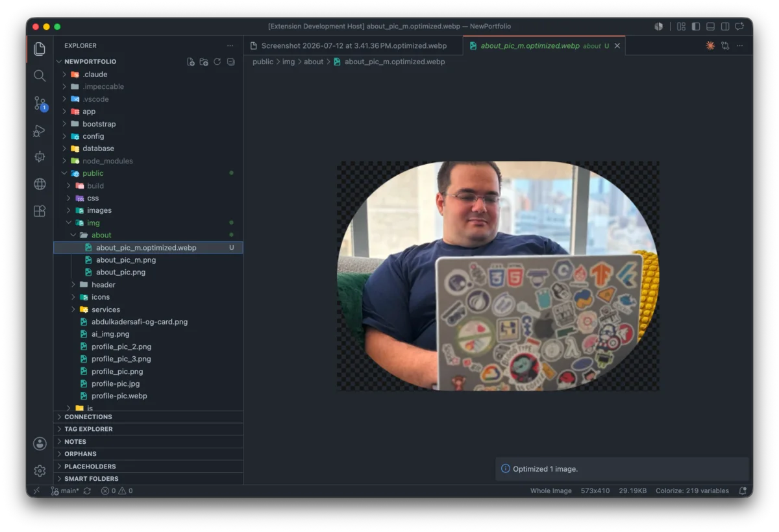779x532 pixels.
Task: Click the 'Optimized 1 image.' notification
Action: pos(622,468)
